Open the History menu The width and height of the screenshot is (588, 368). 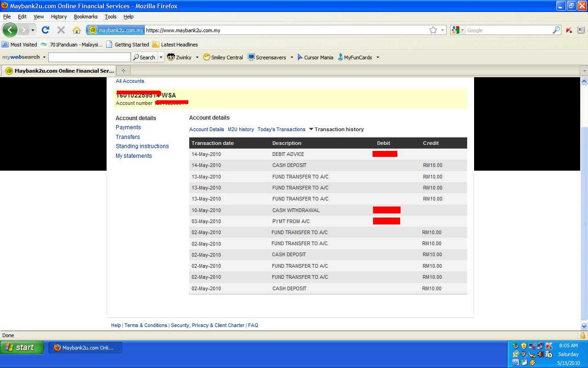(x=59, y=17)
